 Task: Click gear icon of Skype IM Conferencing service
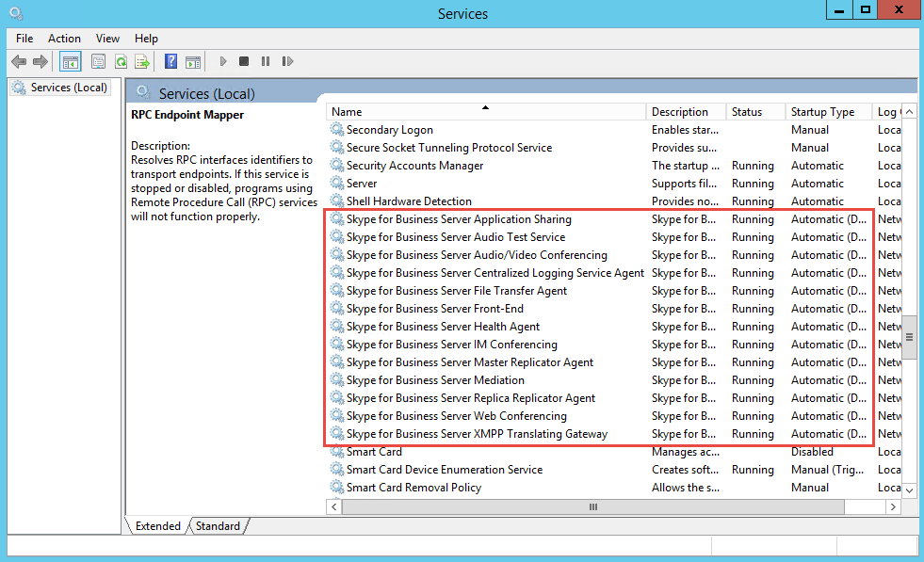pyautogui.click(x=337, y=344)
